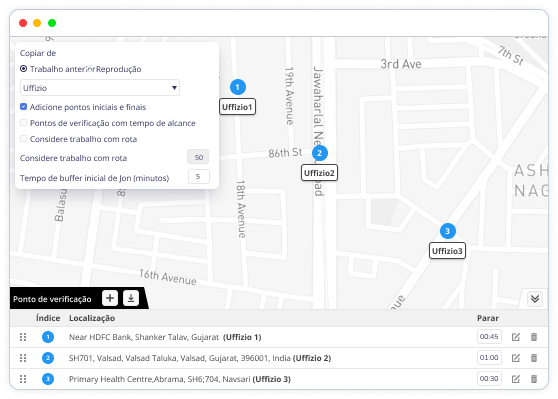
Task: Open the Uffizio dropdown
Action: point(100,88)
